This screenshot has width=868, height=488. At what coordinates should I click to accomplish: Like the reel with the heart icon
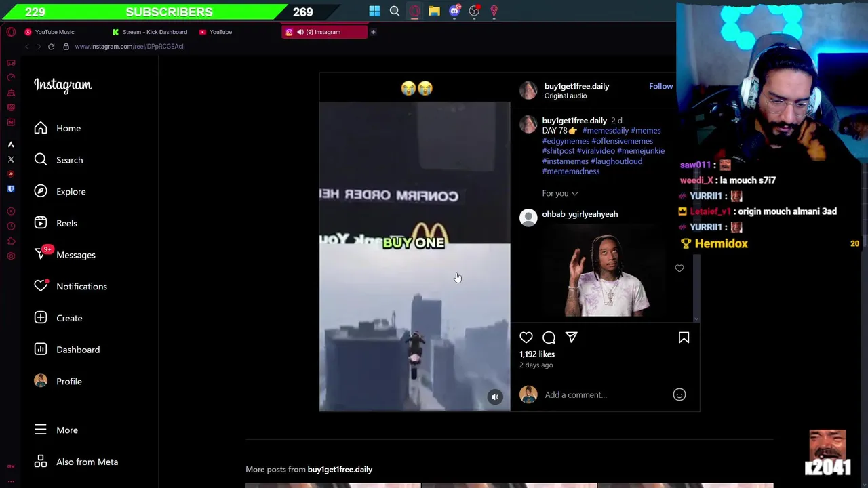(x=526, y=338)
